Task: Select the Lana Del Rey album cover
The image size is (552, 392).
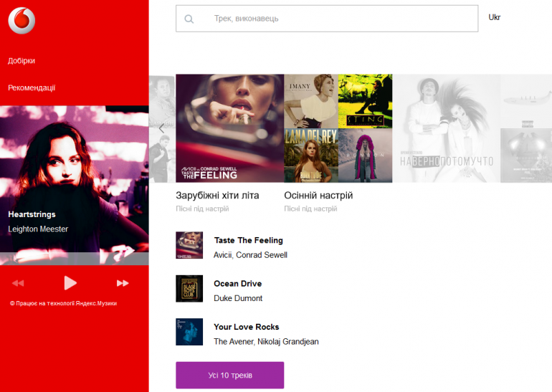Action: pos(311,156)
